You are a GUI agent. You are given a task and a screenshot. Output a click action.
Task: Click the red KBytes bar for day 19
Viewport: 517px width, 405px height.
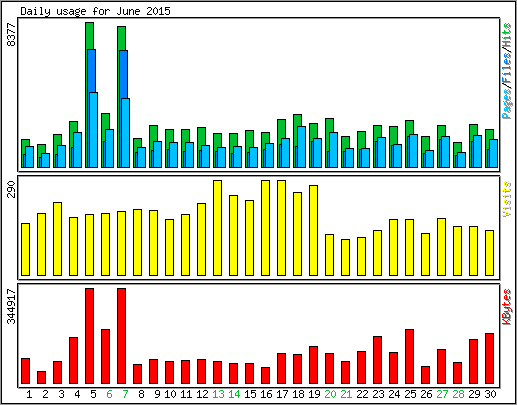[313, 365]
